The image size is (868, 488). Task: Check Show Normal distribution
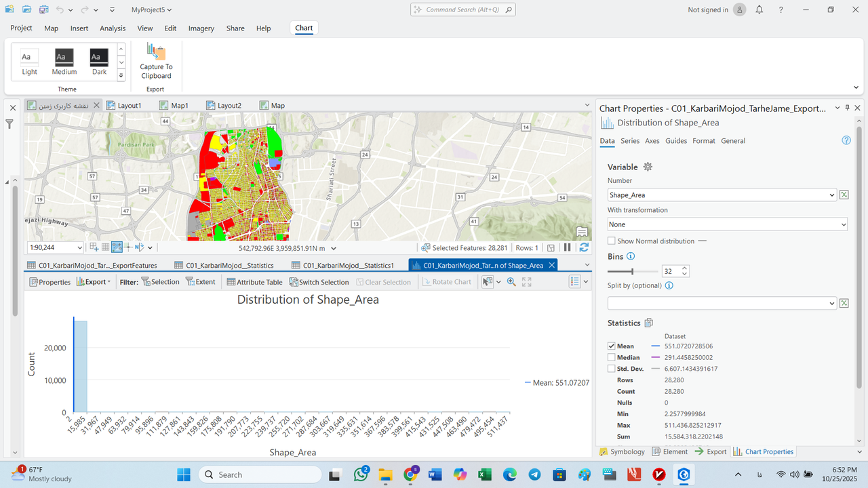click(x=612, y=241)
